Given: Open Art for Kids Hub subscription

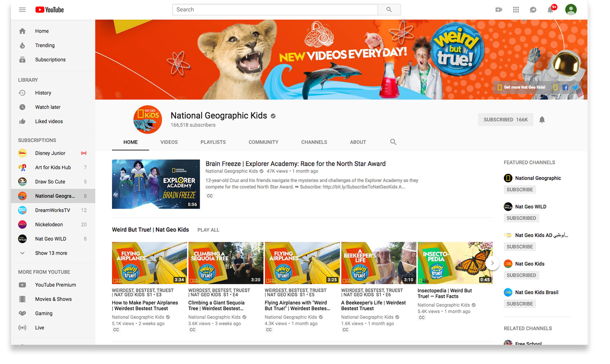Looking at the screenshot, I should click(x=53, y=167).
